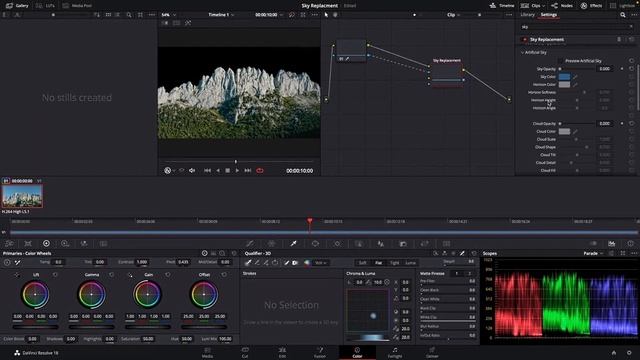This screenshot has width=640, height=360.
Task: Select the Qualifier picker tool
Action: (x=248, y=263)
